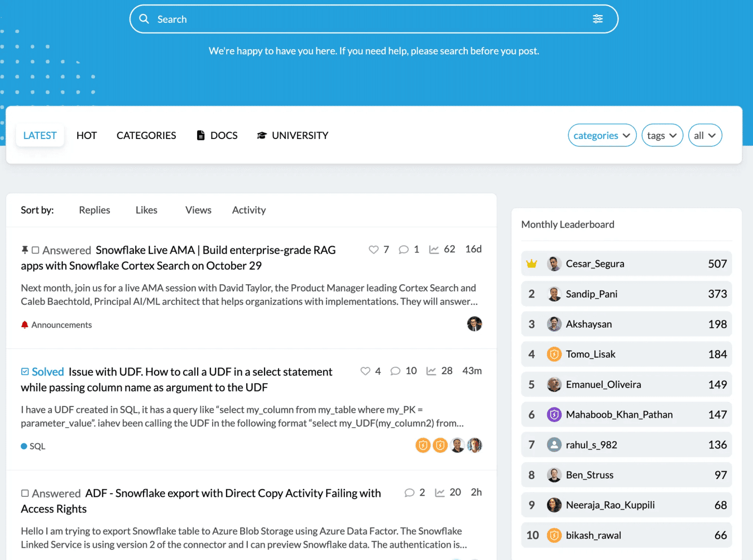The image size is (753, 560).
Task: Sort topics by Activity
Action: (x=249, y=210)
